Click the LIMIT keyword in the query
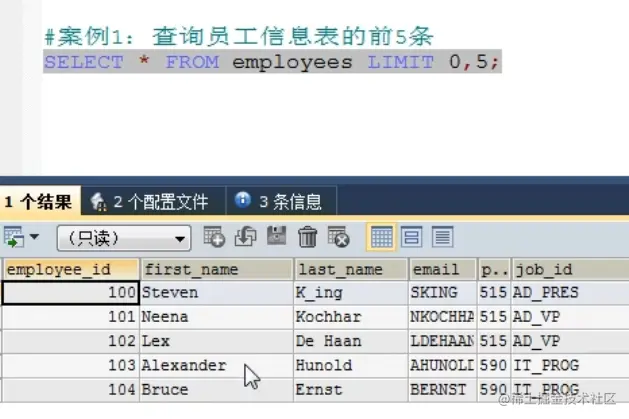Screen dimensions: 629x419 click(401, 62)
